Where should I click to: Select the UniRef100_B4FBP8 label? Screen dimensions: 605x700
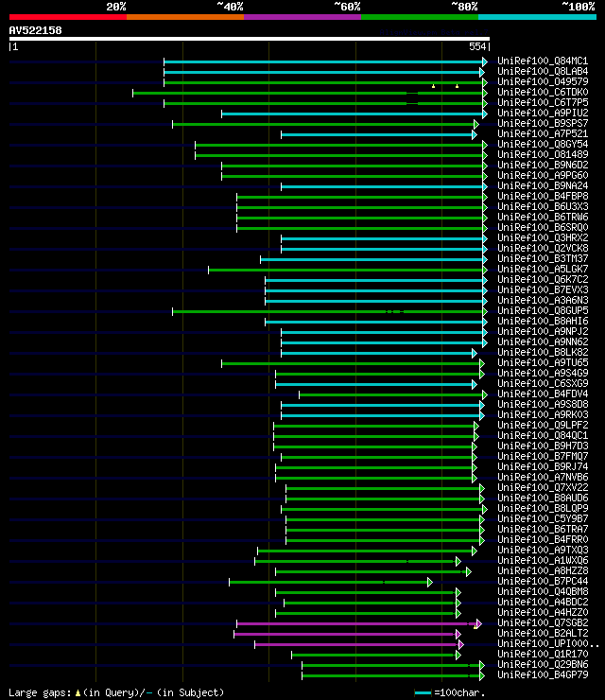point(543,196)
